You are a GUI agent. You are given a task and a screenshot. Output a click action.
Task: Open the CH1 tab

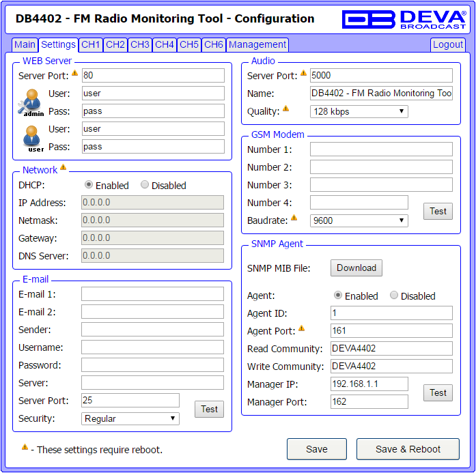(91, 44)
